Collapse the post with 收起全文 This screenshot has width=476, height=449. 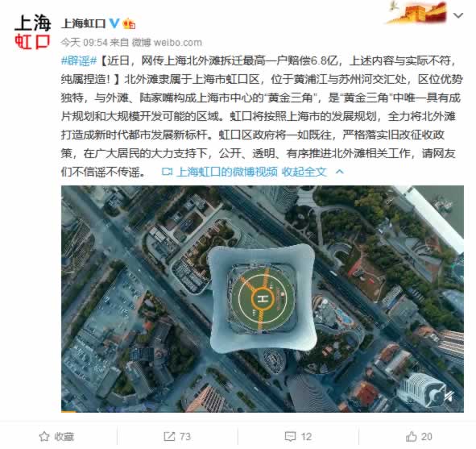(304, 172)
